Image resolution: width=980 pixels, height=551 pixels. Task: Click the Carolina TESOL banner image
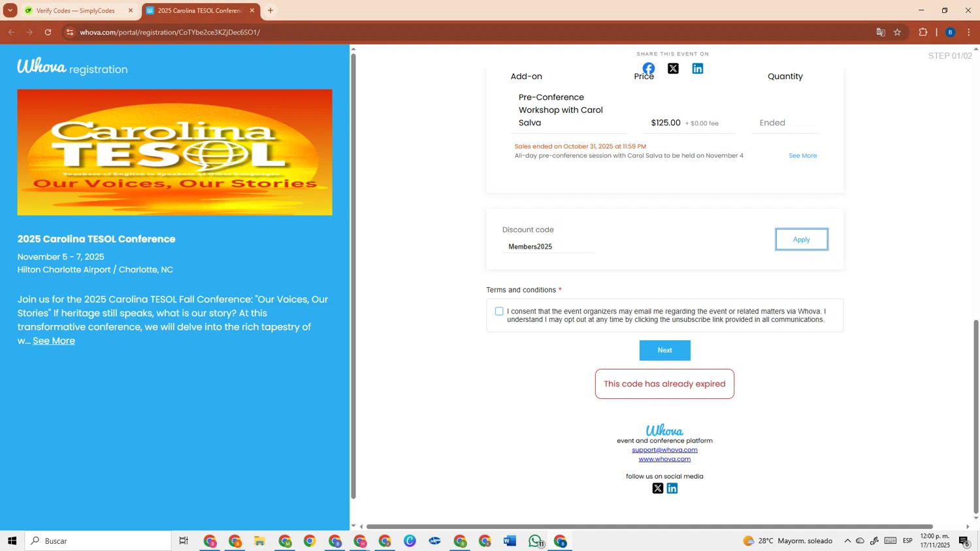click(x=174, y=152)
